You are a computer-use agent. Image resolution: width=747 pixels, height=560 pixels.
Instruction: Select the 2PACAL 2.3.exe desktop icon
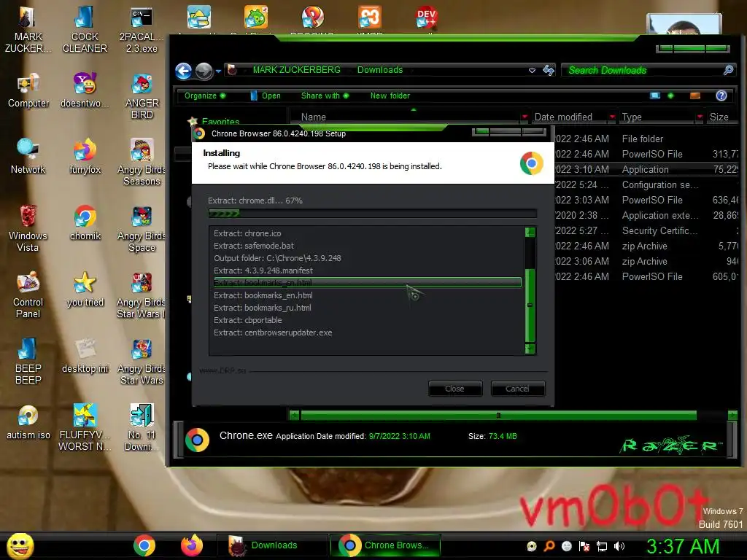(142, 29)
